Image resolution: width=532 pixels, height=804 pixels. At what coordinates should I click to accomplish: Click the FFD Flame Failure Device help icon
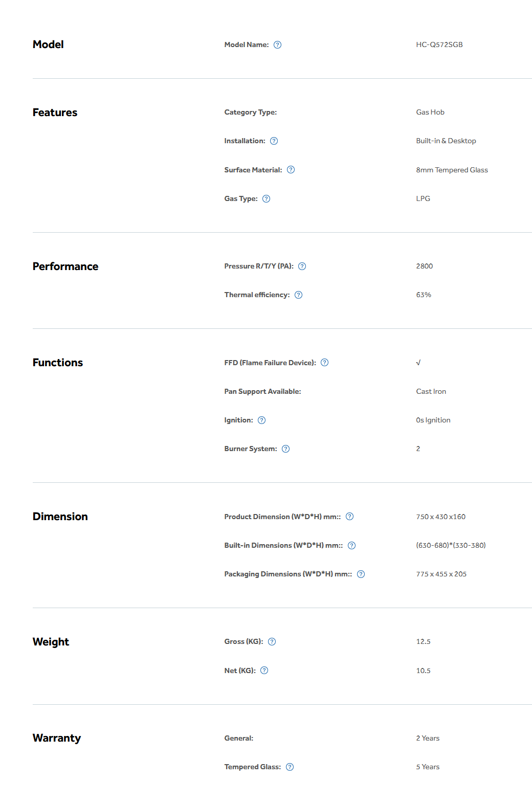coord(325,363)
